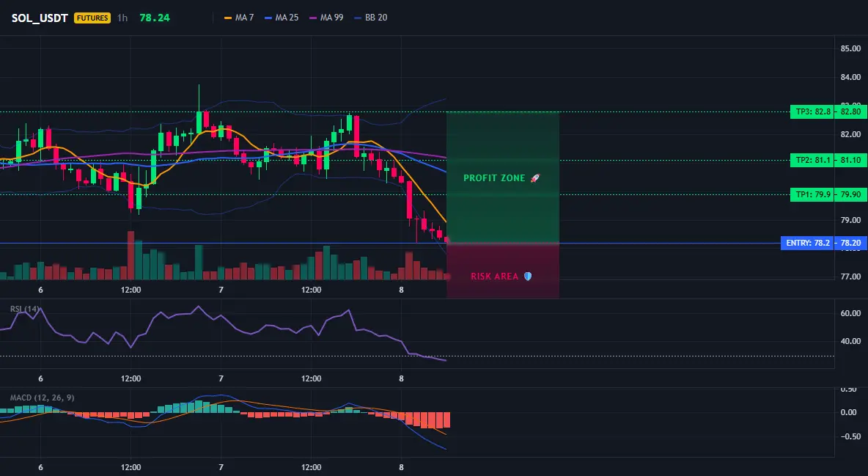Viewport: 868px width, 476px height.
Task: Click the MA 99 purple color dash
Action: 313,18
